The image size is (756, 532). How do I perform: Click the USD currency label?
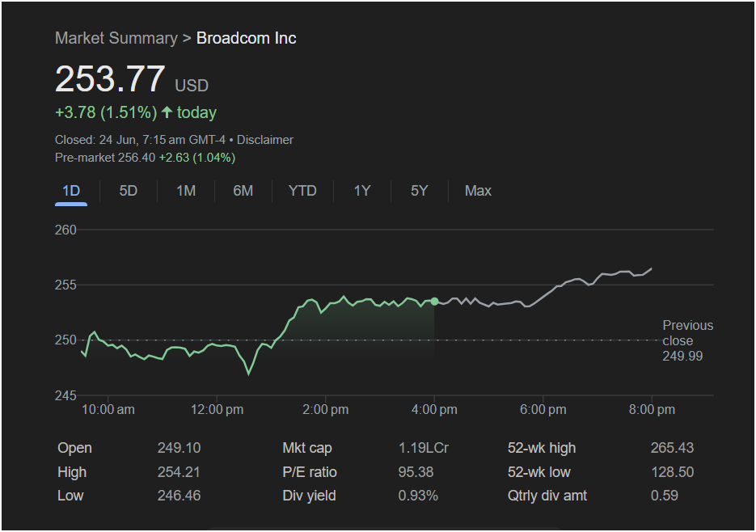(192, 86)
